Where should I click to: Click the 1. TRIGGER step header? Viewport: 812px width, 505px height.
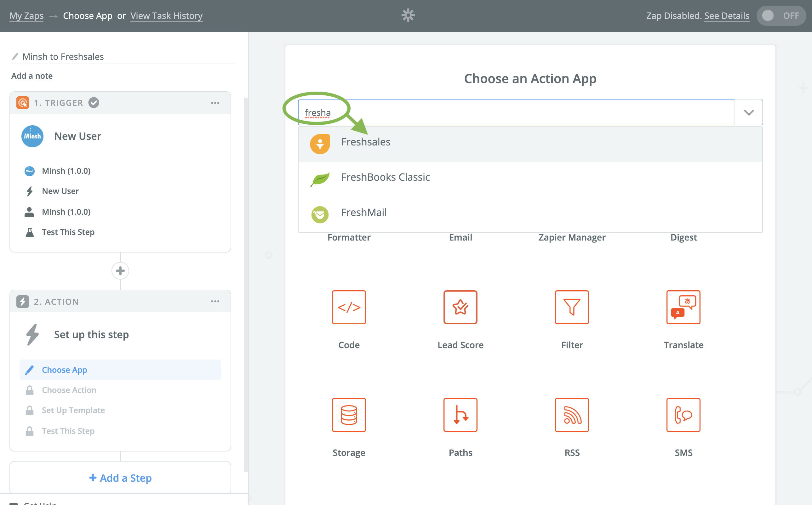coord(120,103)
